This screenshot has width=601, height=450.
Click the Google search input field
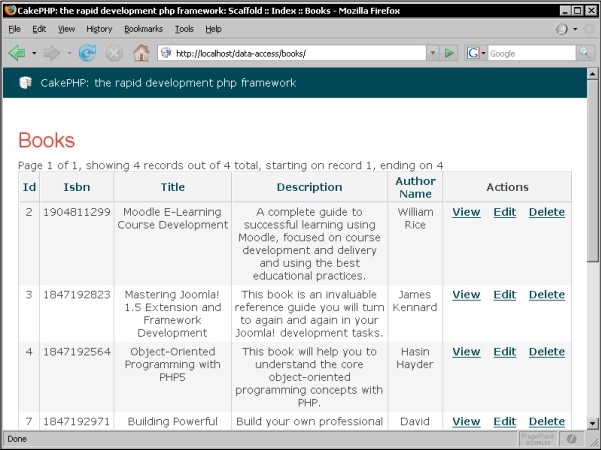click(532, 53)
